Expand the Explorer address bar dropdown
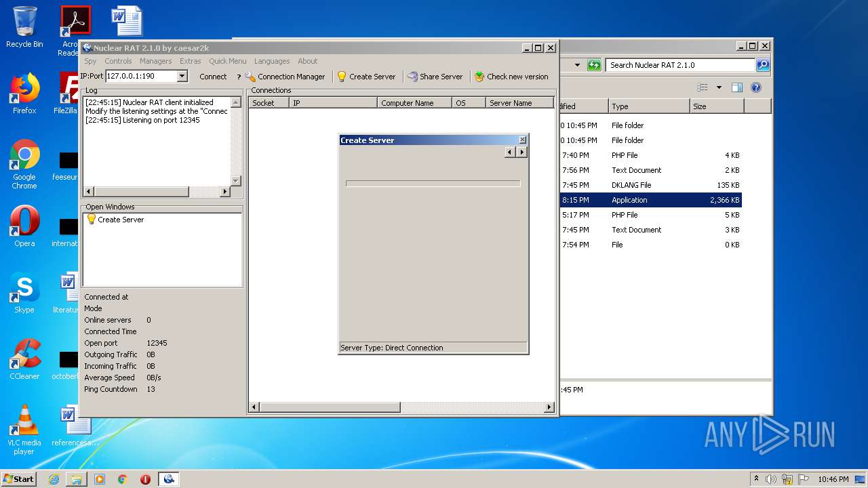Image resolution: width=868 pixels, height=488 pixels. coord(577,65)
